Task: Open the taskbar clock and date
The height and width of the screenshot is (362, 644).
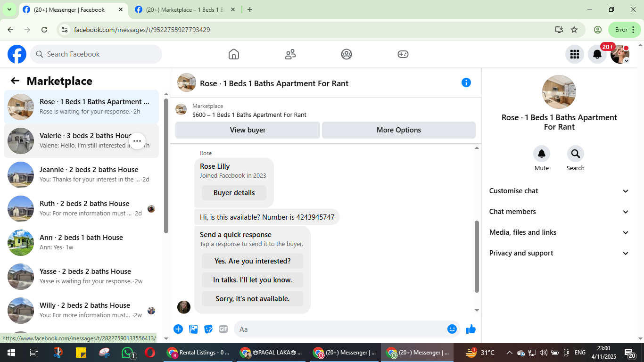Action: [603, 353]
